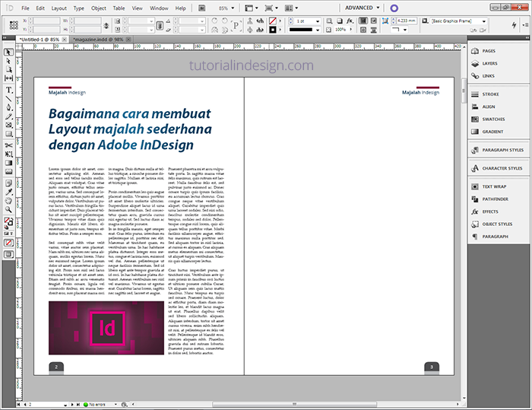
Task: Select the Hand tool
Action: (9, 201)
